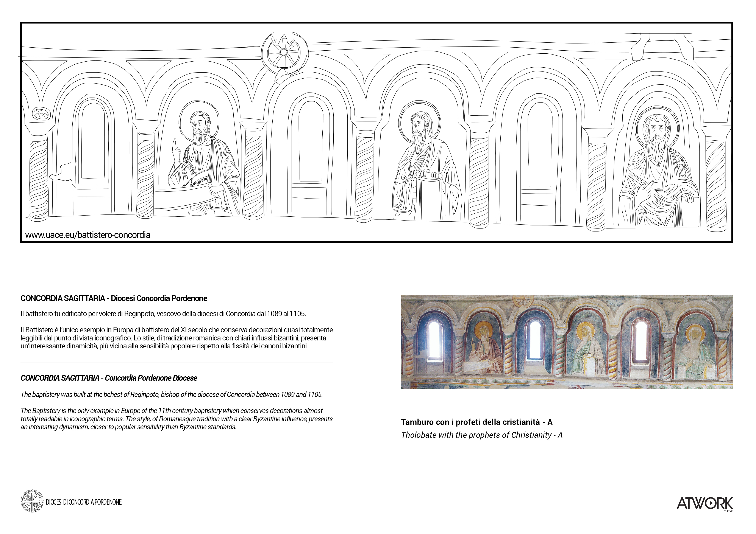The height and width of the screenshot is (534, 756).
Task: Click the Diocesi di Concordia Pordenone seal
Action: (x=32, y=502)
